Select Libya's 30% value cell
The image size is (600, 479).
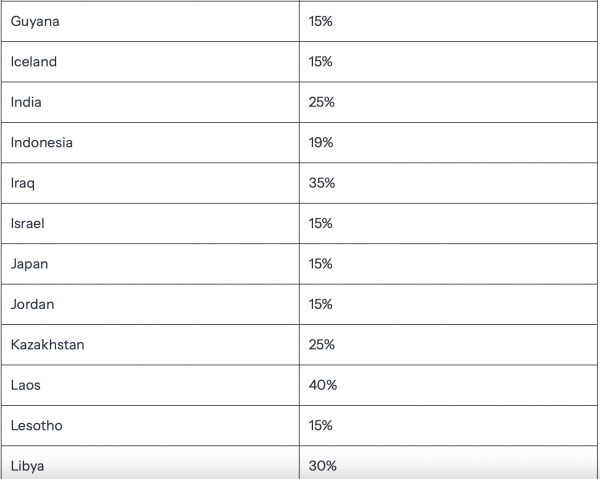[x=323, y=466]
